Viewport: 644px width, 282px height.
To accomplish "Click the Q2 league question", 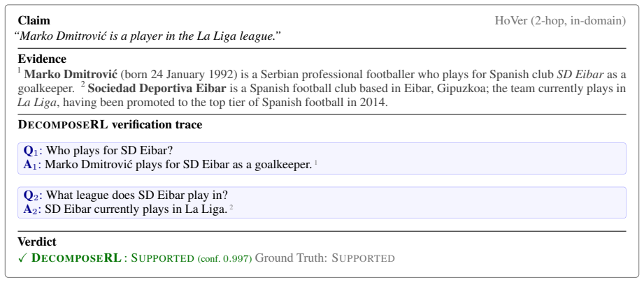I will pyautogui.click(x=137, y=195).
